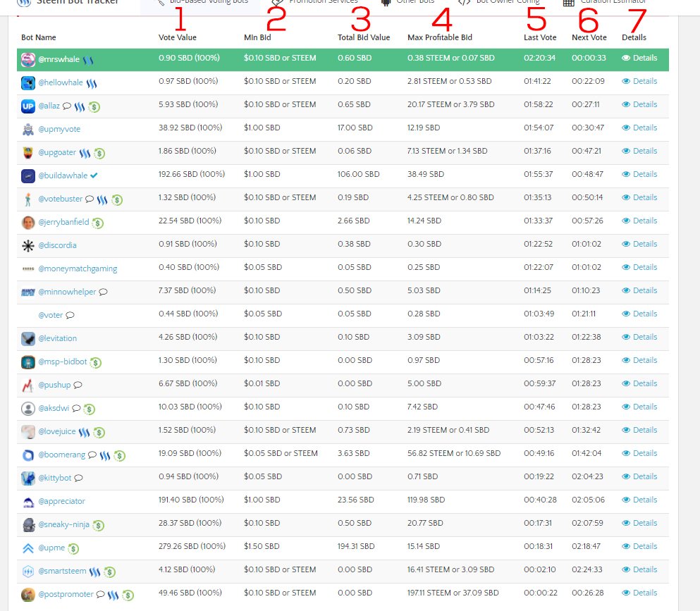Click the @minnowhelper avatar icon

pos(27,292)
